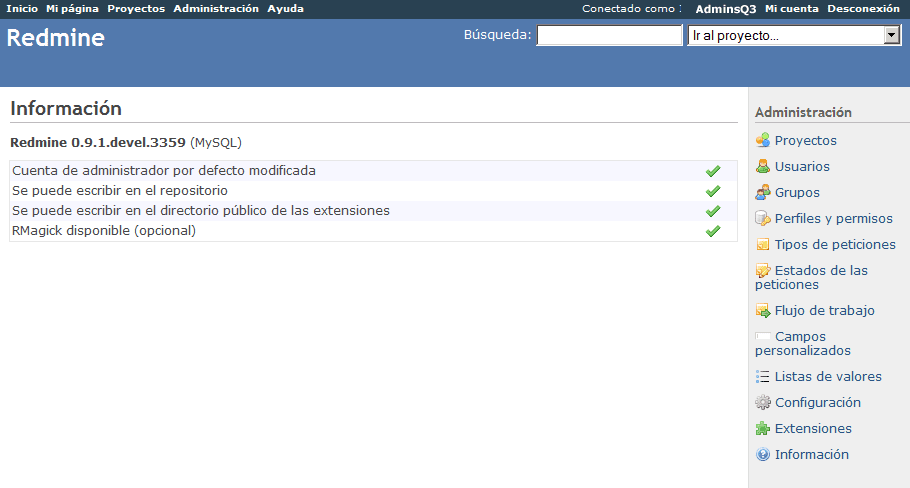Click the Información help icon in sidebar

763,454
